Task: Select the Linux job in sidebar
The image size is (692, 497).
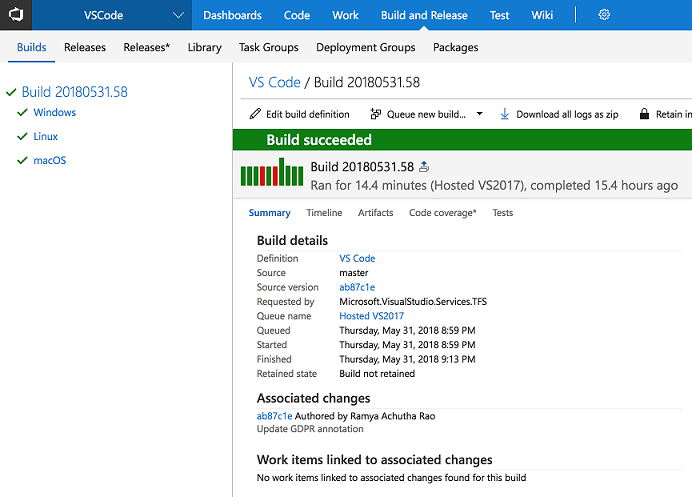Action: pyautogui.click(x=45, y=136)
